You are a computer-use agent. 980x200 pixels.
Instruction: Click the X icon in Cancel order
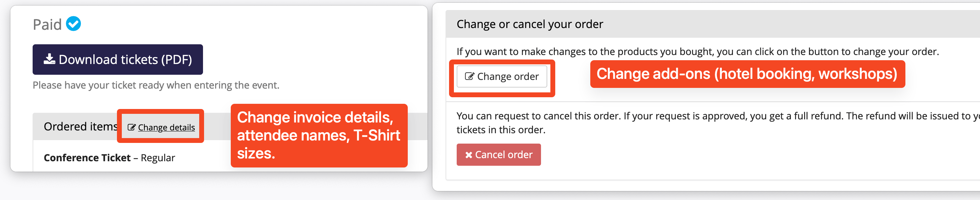point(468,155)
